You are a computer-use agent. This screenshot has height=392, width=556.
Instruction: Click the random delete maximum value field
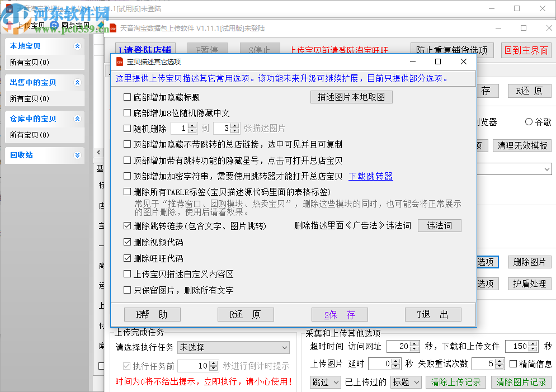[x=222, y=128]
